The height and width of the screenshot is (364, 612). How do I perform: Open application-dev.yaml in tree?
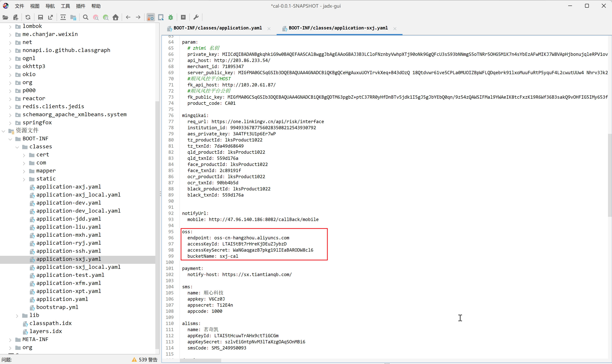[x=68, y=203]
